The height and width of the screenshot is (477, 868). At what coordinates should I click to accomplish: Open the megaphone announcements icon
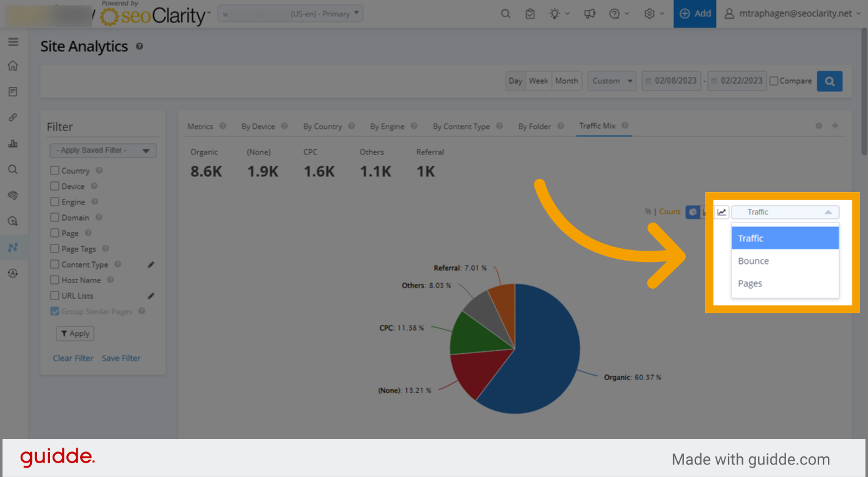(x=589, y=13)
